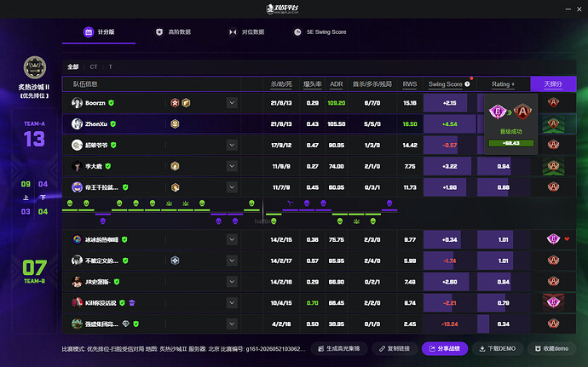
Task: Expand Boorzn's row details chevron
Action: tap(232, 103)
